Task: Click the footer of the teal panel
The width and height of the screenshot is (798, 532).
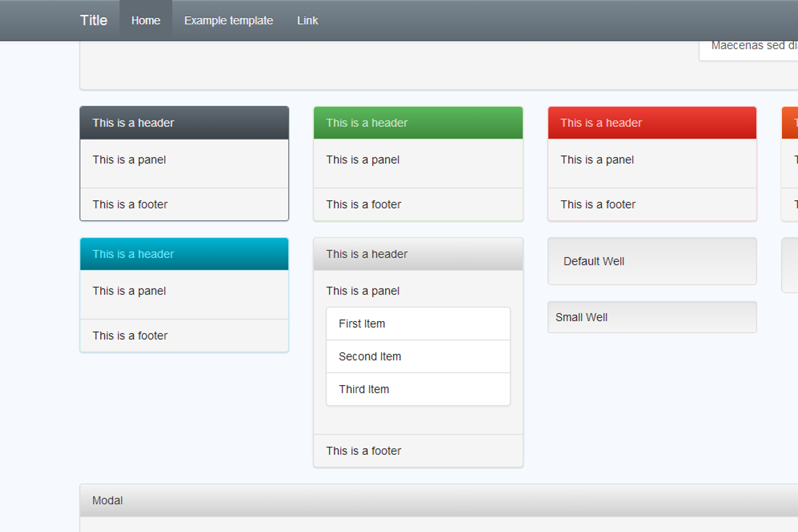Action: pyautogui.click(x=184, y=335)
